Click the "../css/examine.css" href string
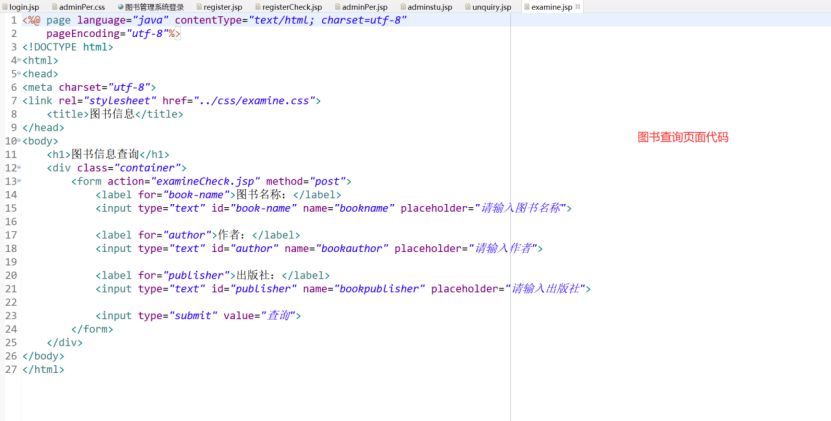This screenshot has height=421, width=831. [x=254, y=101]
